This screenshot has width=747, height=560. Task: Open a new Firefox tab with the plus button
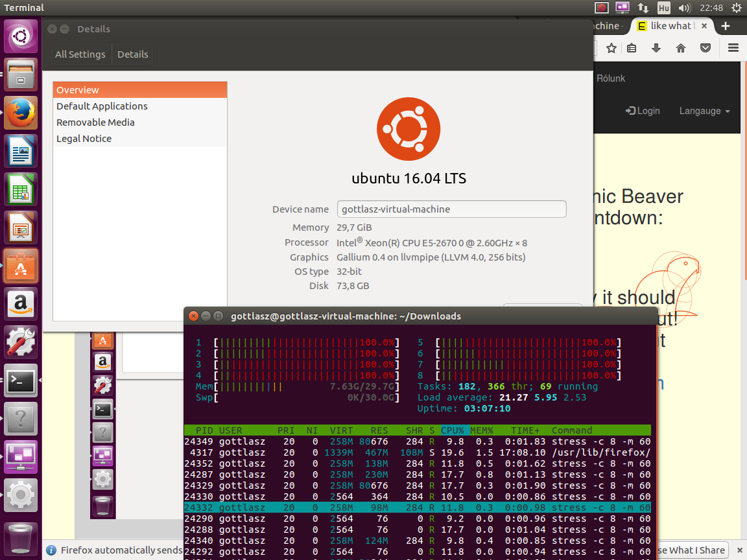(x=726, y=26)
